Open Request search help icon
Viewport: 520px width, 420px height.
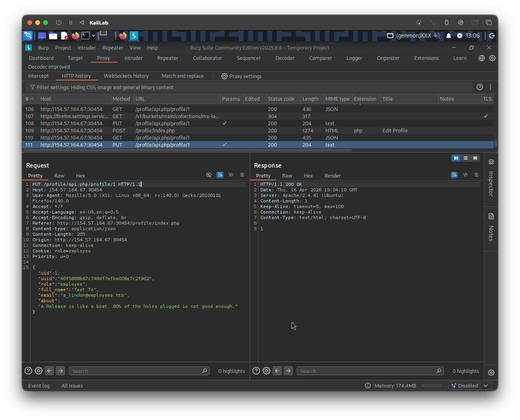point(28,371)
